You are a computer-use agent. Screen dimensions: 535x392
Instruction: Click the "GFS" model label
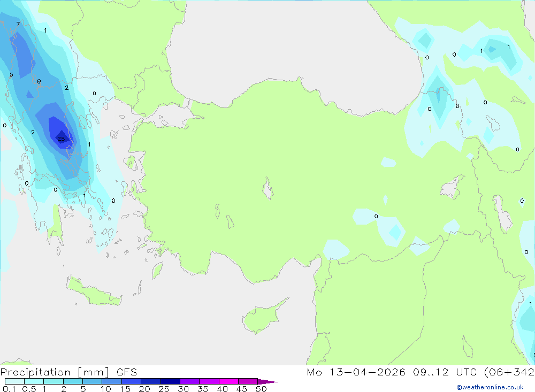(x=127, y=372)
